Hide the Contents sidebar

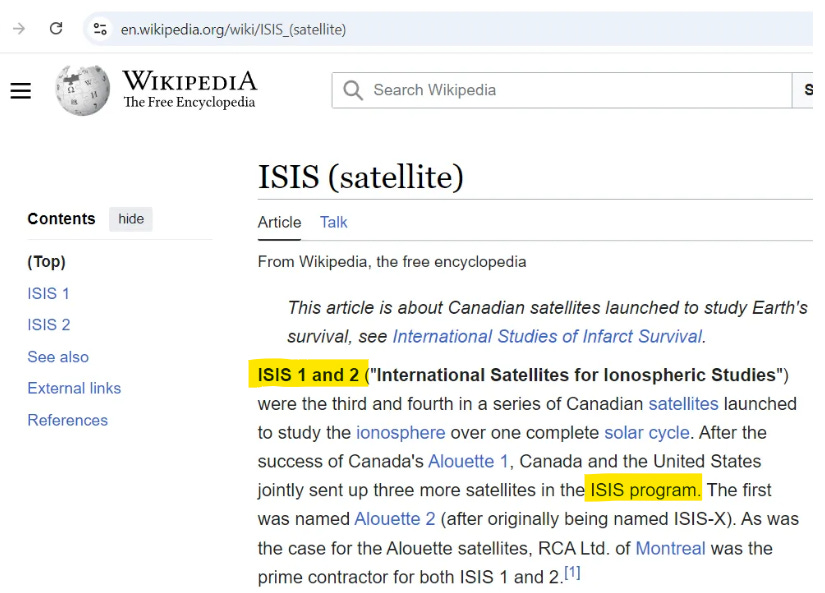(130, 219)
